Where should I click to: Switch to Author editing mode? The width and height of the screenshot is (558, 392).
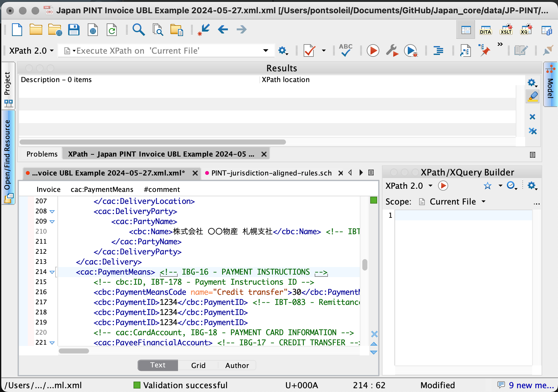(x=237, y=365)
